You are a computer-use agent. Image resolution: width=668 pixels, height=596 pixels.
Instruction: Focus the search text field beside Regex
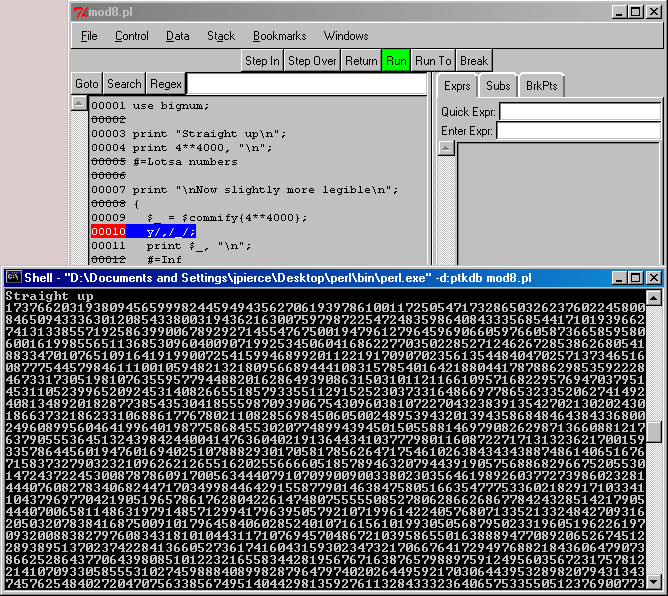click(x=307, y=84)
